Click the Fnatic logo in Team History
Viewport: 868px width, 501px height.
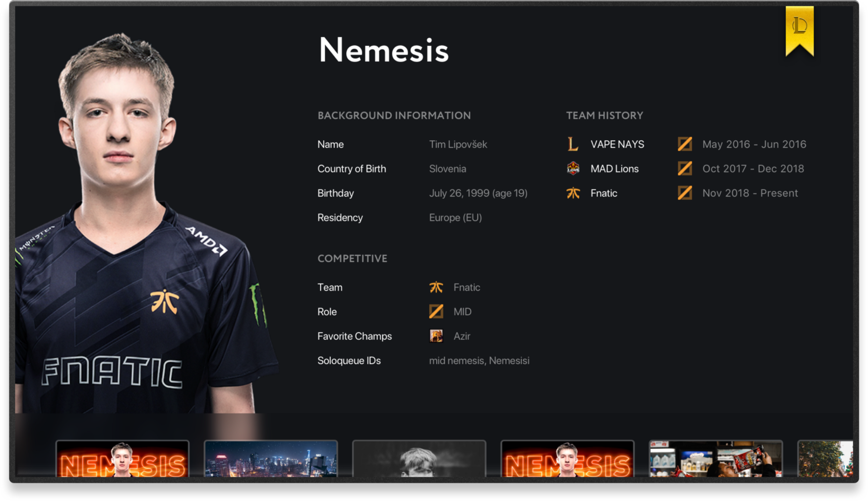[x=573, y=193]
